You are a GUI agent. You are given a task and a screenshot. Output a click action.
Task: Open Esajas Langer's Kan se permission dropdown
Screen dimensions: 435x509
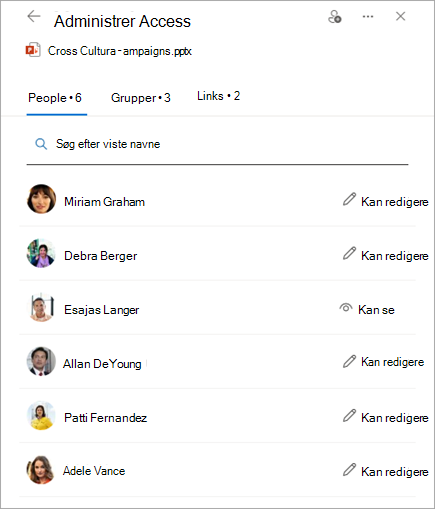(367, 309)
